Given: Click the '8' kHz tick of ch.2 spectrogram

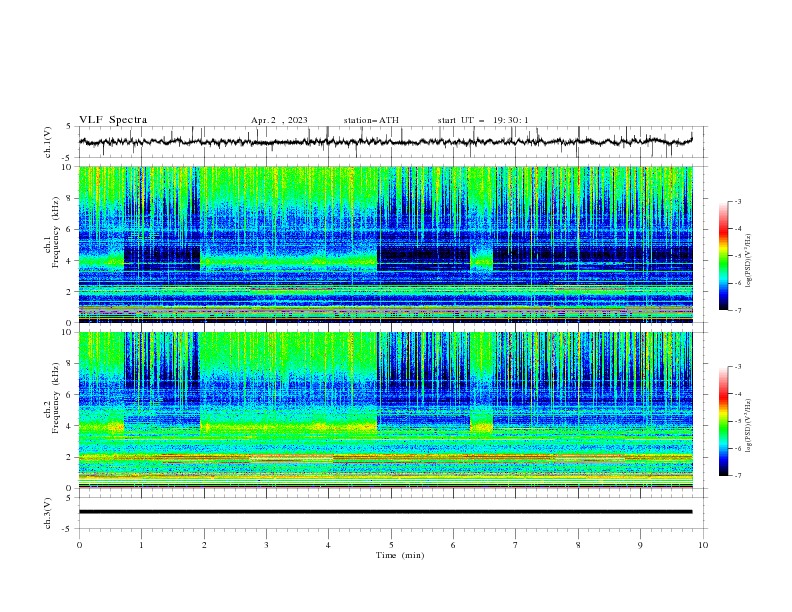Looking at the screenshot, I should click(x=71, y=363).
